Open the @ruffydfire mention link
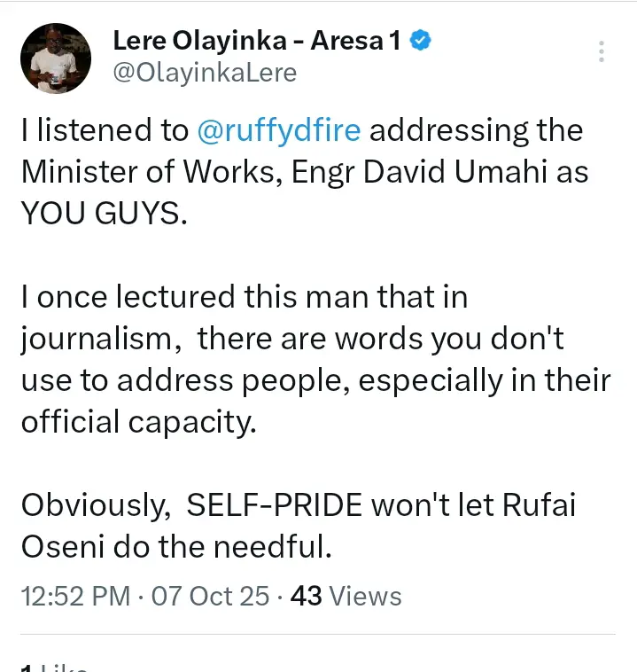 tap(278, 130)
